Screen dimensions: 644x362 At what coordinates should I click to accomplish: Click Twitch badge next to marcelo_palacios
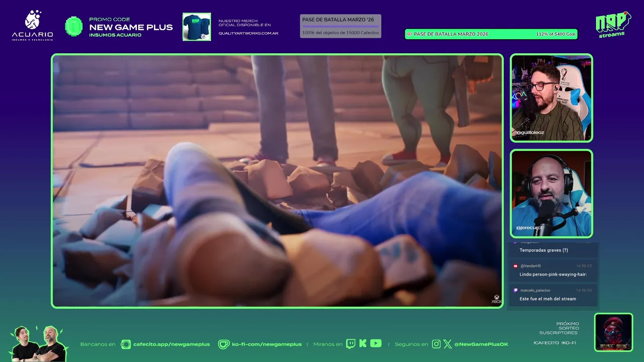coord(515,290)
